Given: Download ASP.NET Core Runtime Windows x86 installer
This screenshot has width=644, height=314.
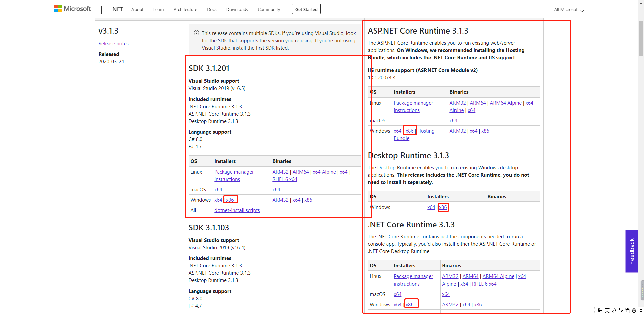Looking at the screenshot, I should tap(410, 131).
